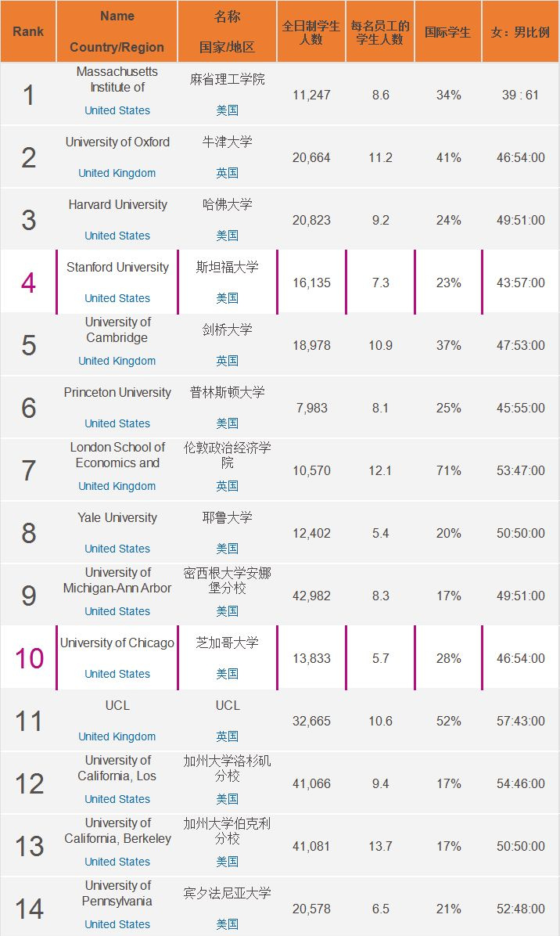Click the 国际学生 column header

[x=448, y=32]
